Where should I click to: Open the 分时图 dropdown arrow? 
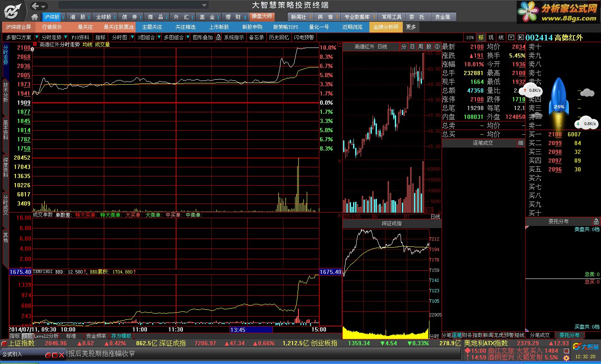132,37
